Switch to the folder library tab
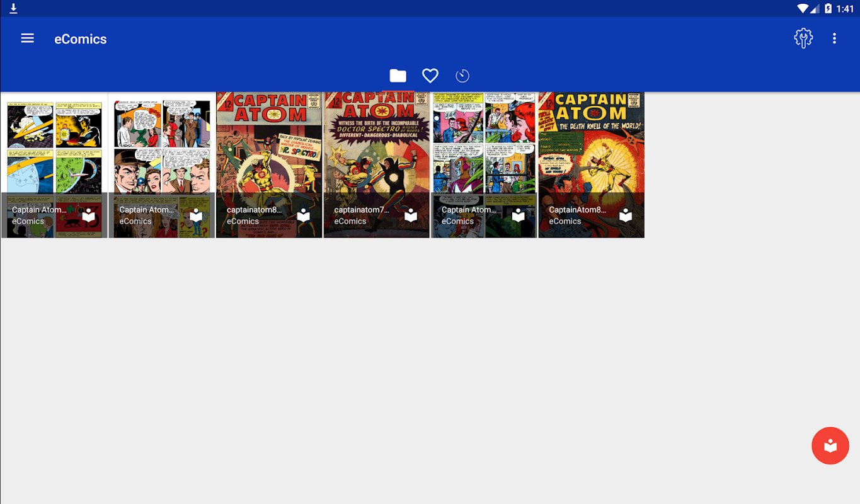This screenshot has height=504, width=860. click(x=398, y=76)
